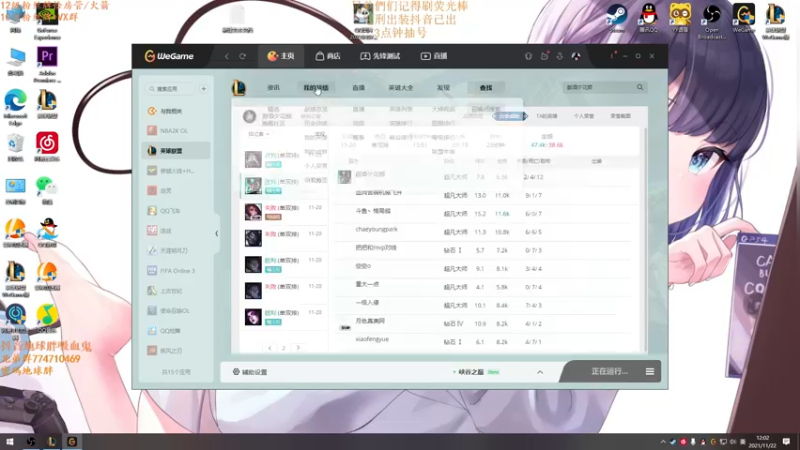Select 英雄联盟 in the sidebar
Image resolution: width=800 pixels, height=450 pixels.
pyautogui.click(x=176, y=151)
